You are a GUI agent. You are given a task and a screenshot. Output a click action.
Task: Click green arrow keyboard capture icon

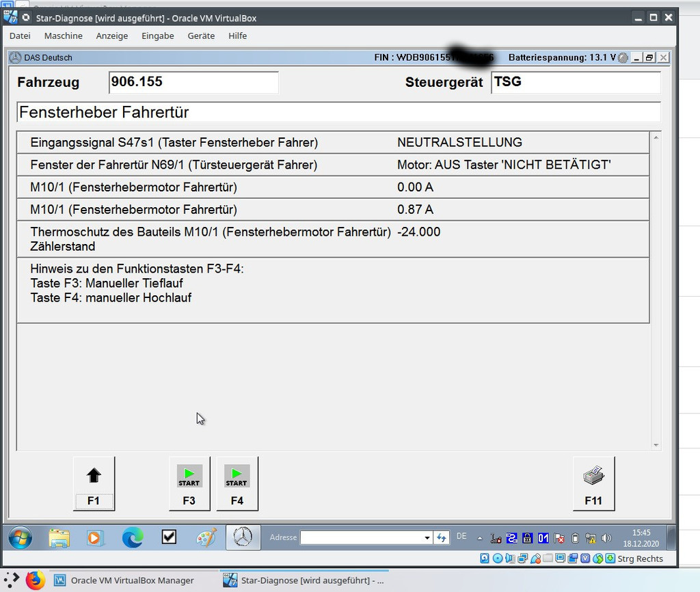click(x=610, y=559)
